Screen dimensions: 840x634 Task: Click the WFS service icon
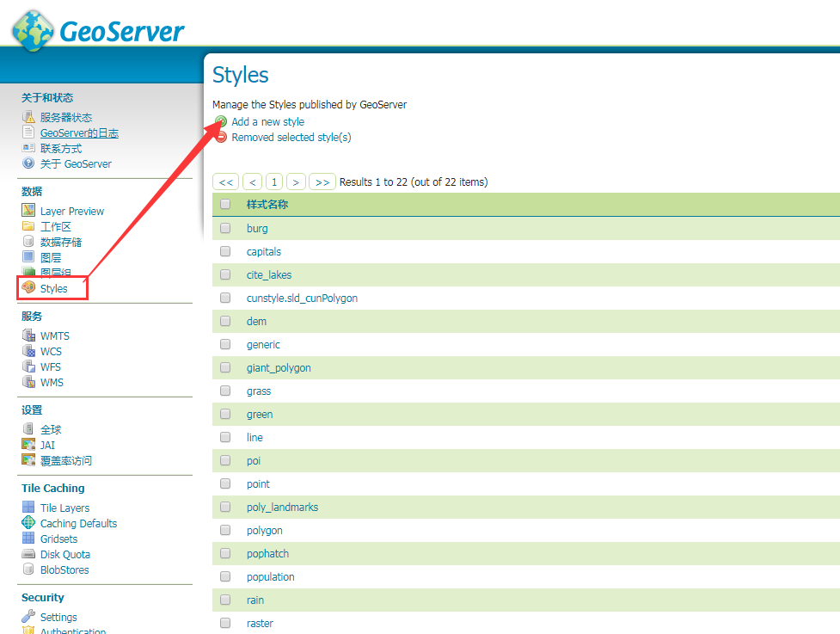(28, 366)
